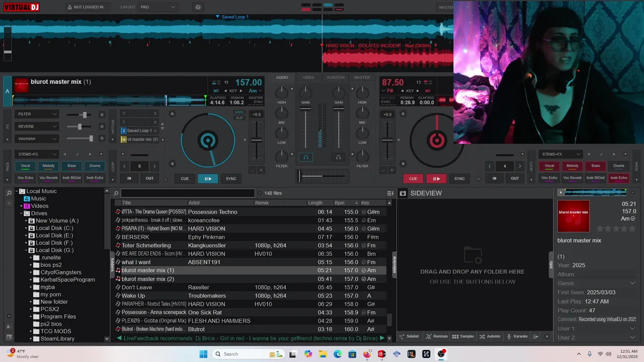Click the right deck play/pause button
This screenshot has width=644, height=362.
pos(436,178)
